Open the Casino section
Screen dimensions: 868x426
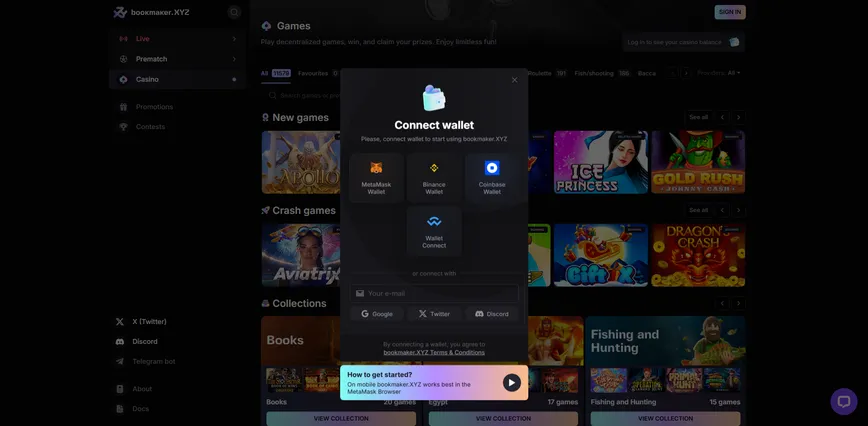(x=177, y=80)
